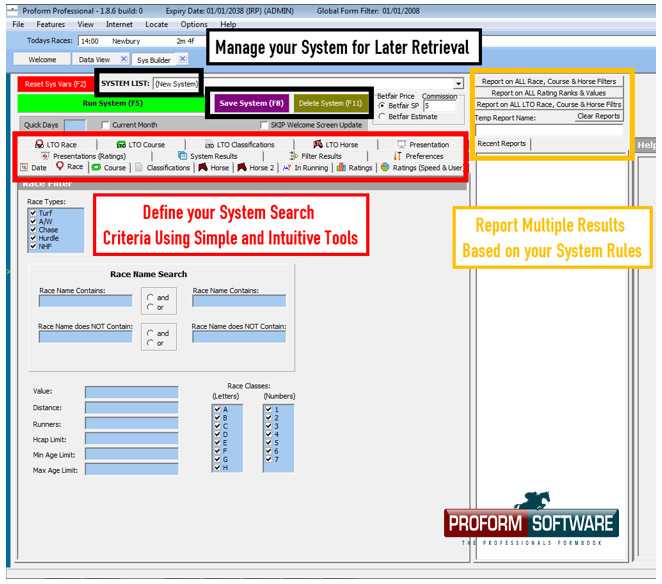This screenshot has height=584, width=662.
Task: Click the Presentation tab icon
Action: 402,144
